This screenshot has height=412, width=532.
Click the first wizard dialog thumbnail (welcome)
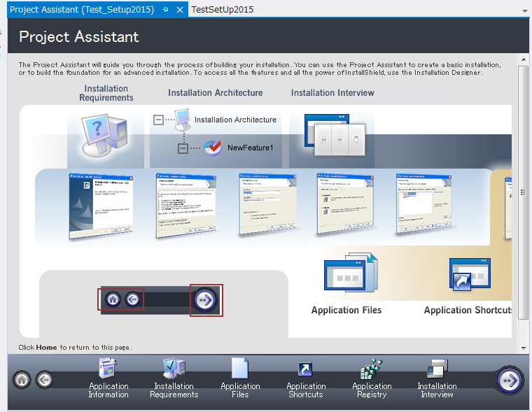[x=101, y=206]
